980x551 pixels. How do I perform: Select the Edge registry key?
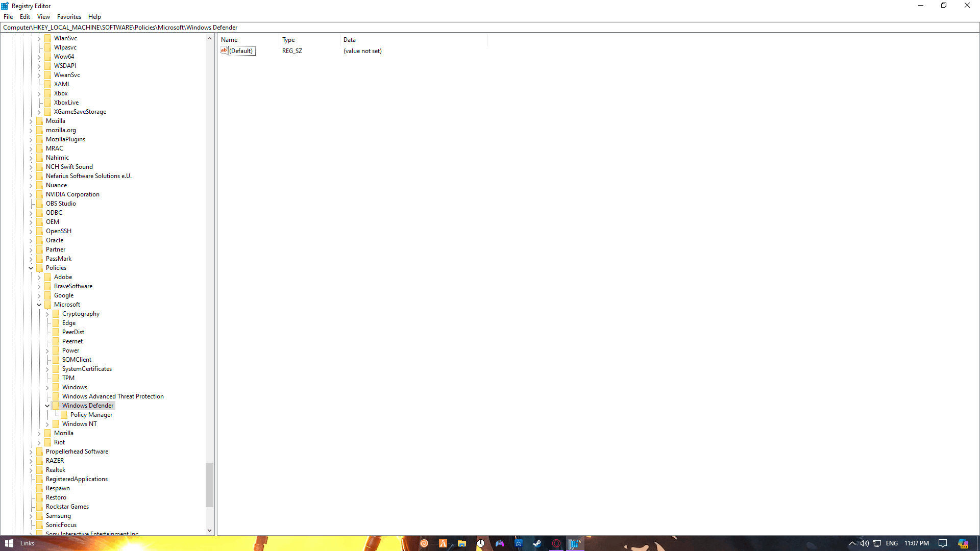(69, 323)
